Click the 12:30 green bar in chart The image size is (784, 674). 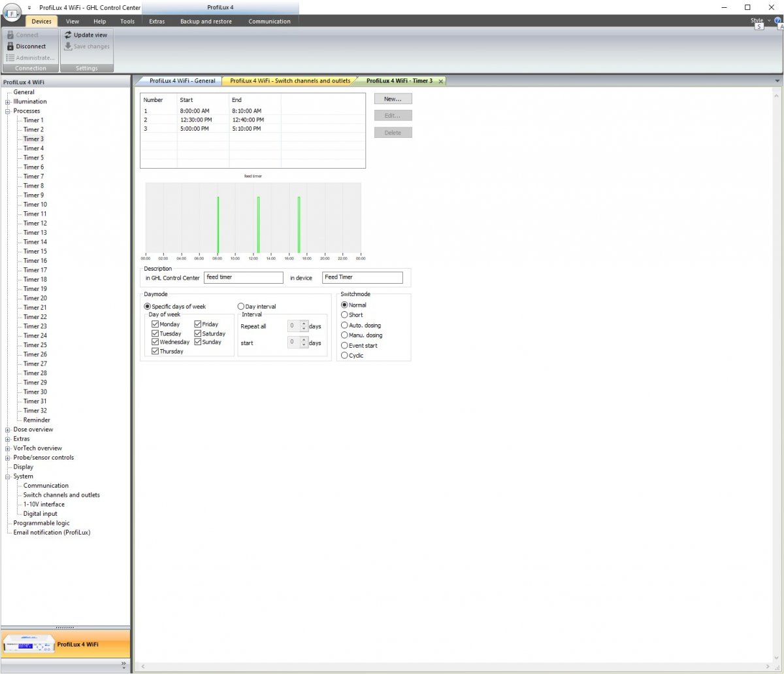point(258,224)
